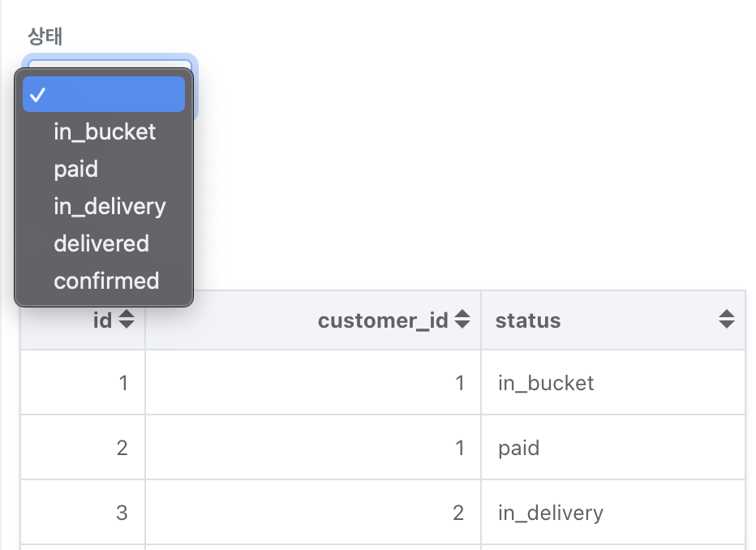This screenshot has width=756, height=550.
Task: Click the id column header label
Action: 102,320
